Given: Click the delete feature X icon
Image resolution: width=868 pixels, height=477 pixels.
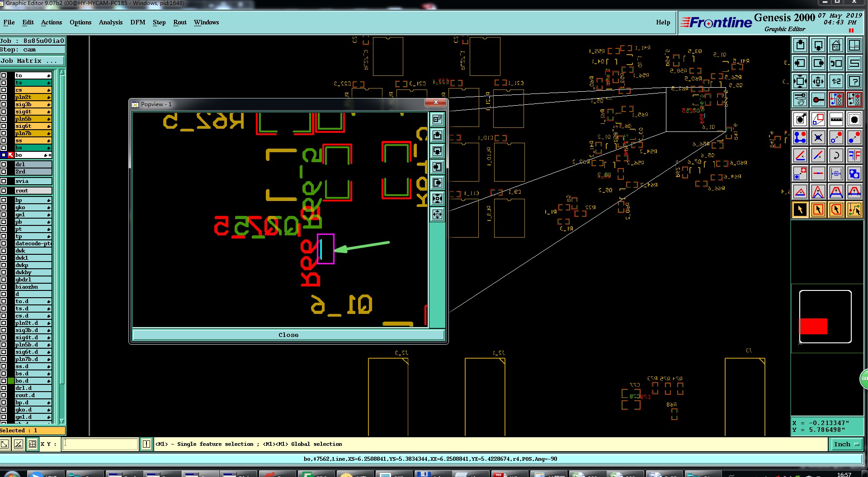Looking at the screenshot, I should [x=818, y=137].
